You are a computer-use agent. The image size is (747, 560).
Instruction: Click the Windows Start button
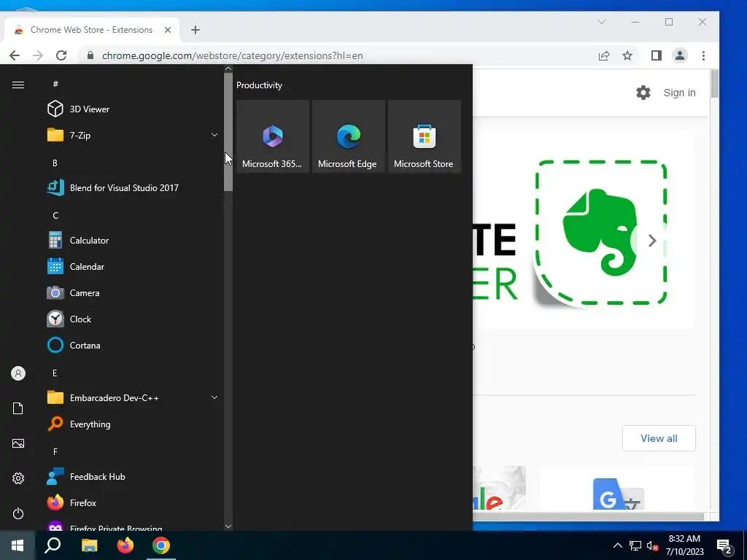(18, 545)
